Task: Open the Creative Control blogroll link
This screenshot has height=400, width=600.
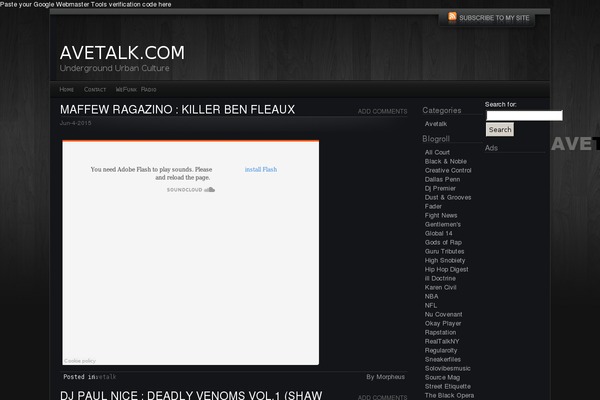Action: pyautogui.click(x=448, y=170)
